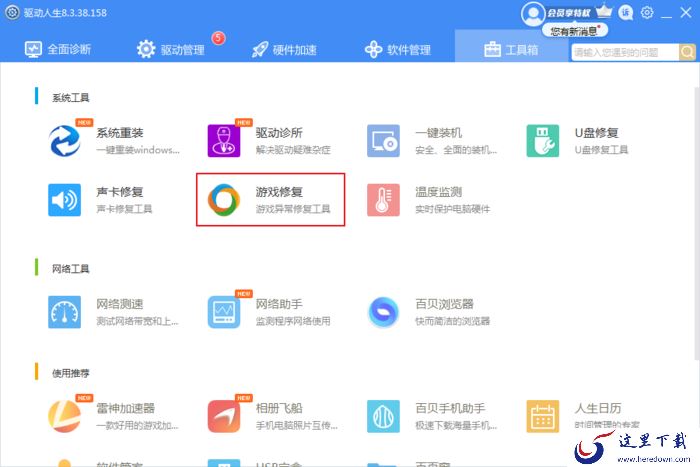Launch the 驱动诊所 purple doctor icon
The width and height of the screenshot is (700, 467).
[224, 141]
